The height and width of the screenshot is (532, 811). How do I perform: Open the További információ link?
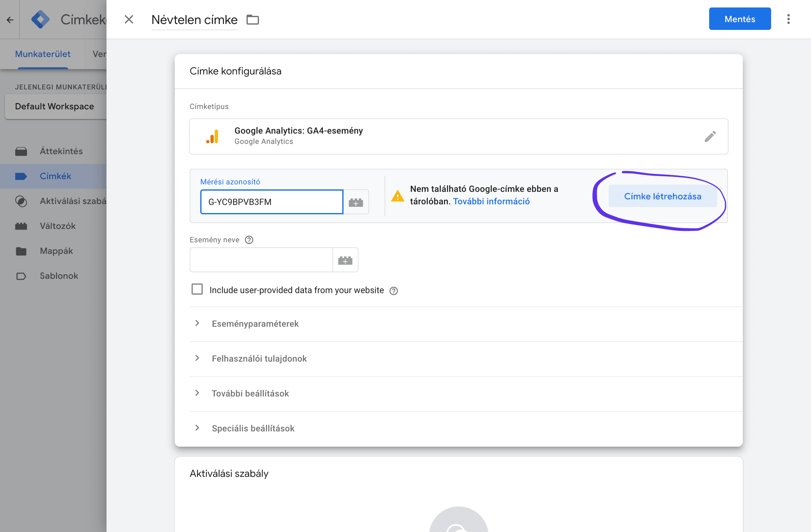pos(491,202)
